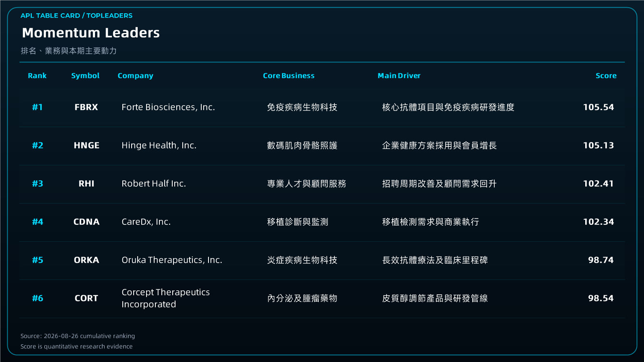The width and height of the screenshot is (644, 362).
Task: Click rank #1 cell
Action: click(x=37, y=107)
